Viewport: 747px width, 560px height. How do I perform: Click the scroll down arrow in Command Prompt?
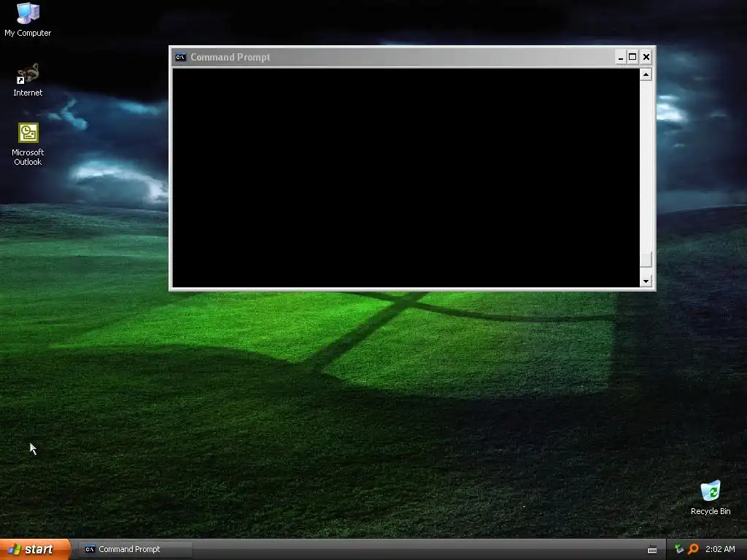(646, 281)
